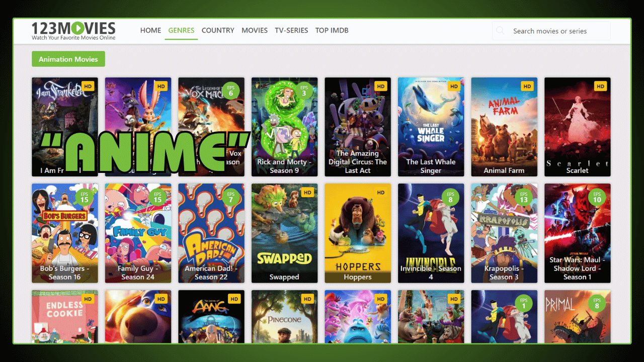Click the HD badge on Scarlet
The image size is (644, 362).
(600, 86)
